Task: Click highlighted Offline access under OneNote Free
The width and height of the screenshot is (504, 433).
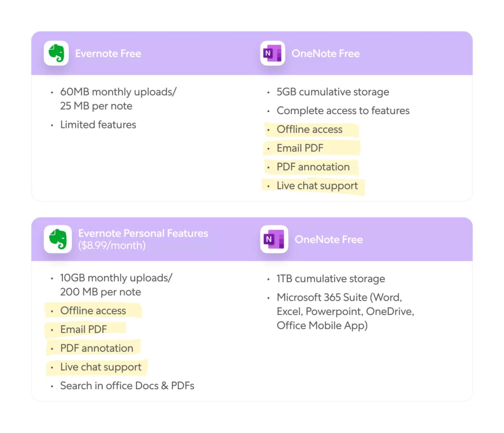Action: [309, 129]
